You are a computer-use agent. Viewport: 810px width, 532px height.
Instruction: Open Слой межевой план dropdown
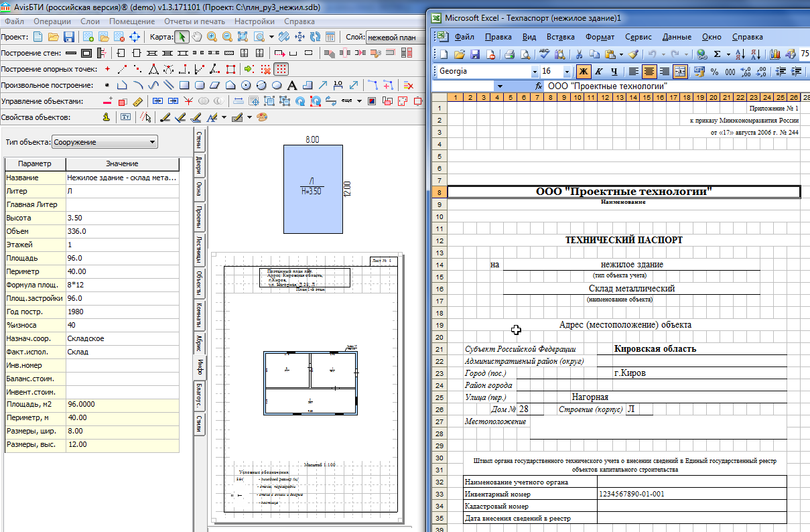click(x=395, y=37)
